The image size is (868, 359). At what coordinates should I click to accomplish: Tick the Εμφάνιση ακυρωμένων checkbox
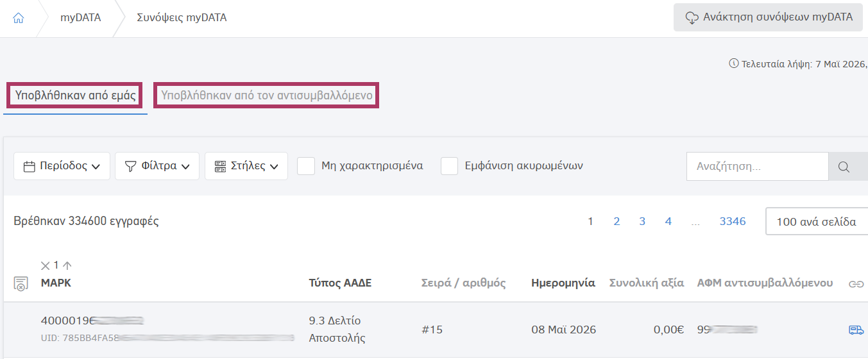(x=449, y=166)
